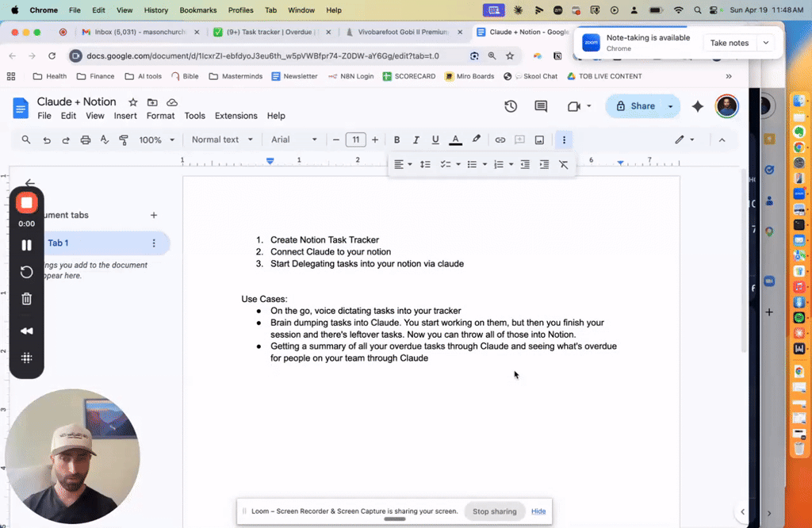Restart the Loom recording

pos(27,272)
